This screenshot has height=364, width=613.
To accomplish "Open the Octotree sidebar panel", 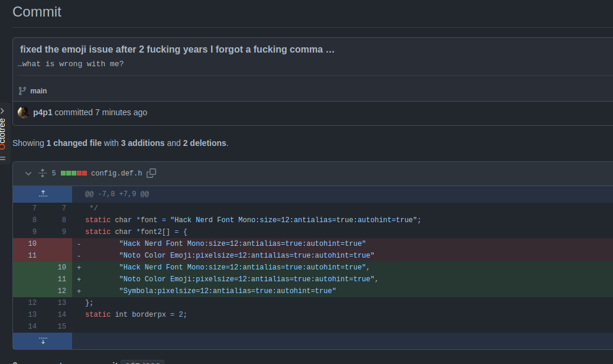I will click(x=2, y=134).
